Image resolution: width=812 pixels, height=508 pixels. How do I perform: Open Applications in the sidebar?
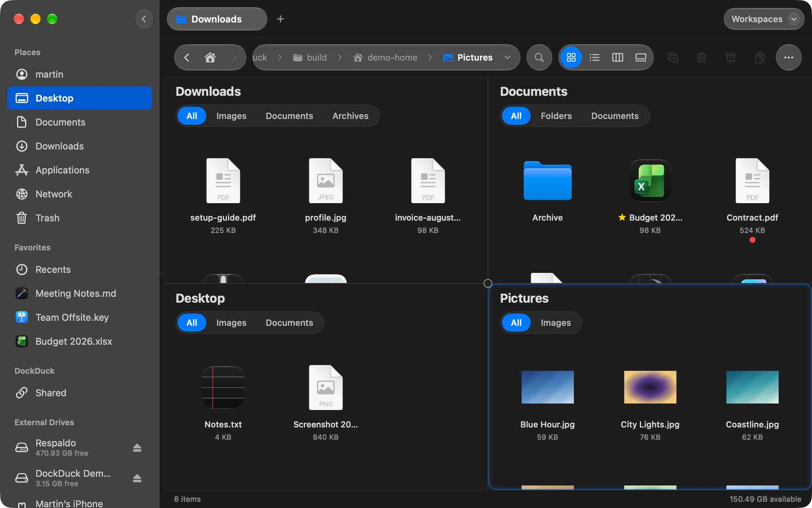(80, 170)
